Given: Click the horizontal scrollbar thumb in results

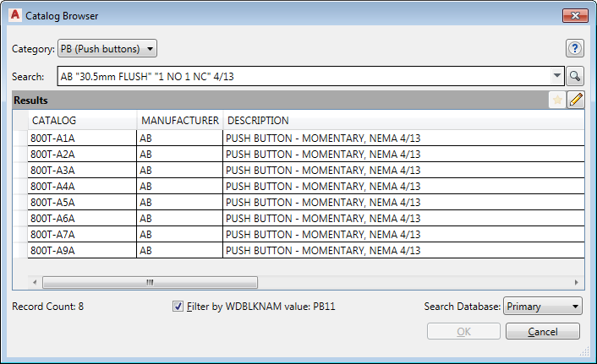Looking at the screenshot, I should 150,282.
